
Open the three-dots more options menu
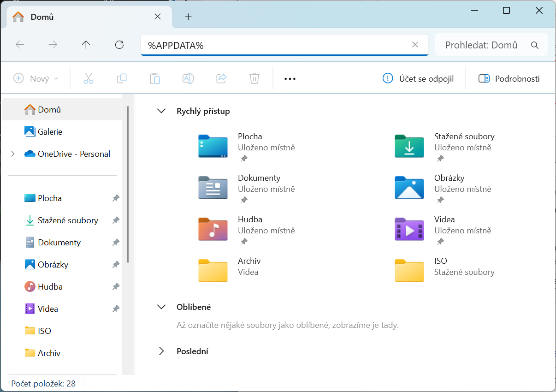(290, 79)
